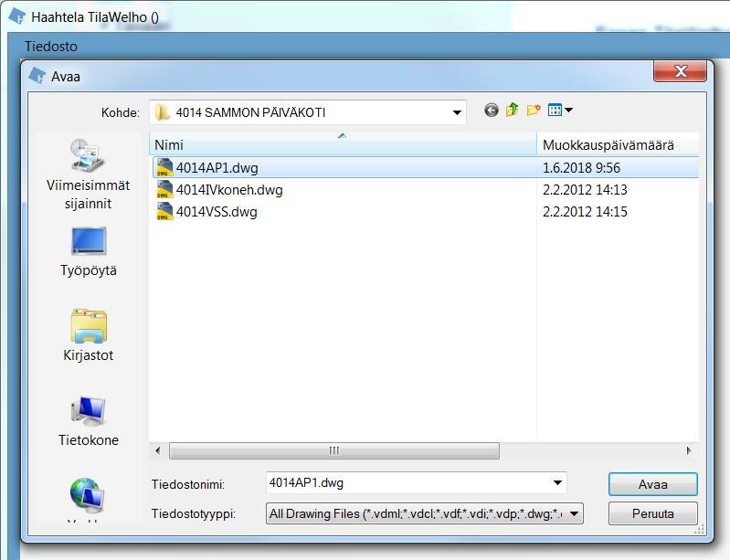730x560 pixels.
Task: Click the 4014VSS.dwg file icon
Action: pos(164,211)
